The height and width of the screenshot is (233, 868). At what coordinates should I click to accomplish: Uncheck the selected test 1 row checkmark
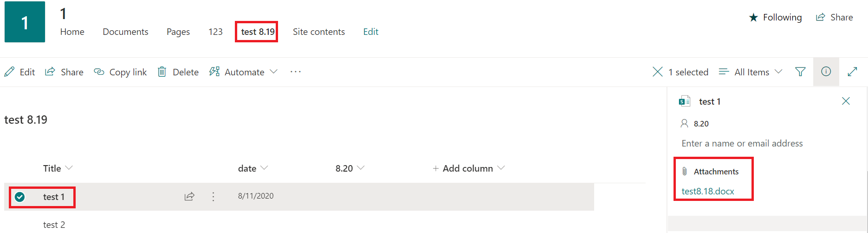[19, 197]
